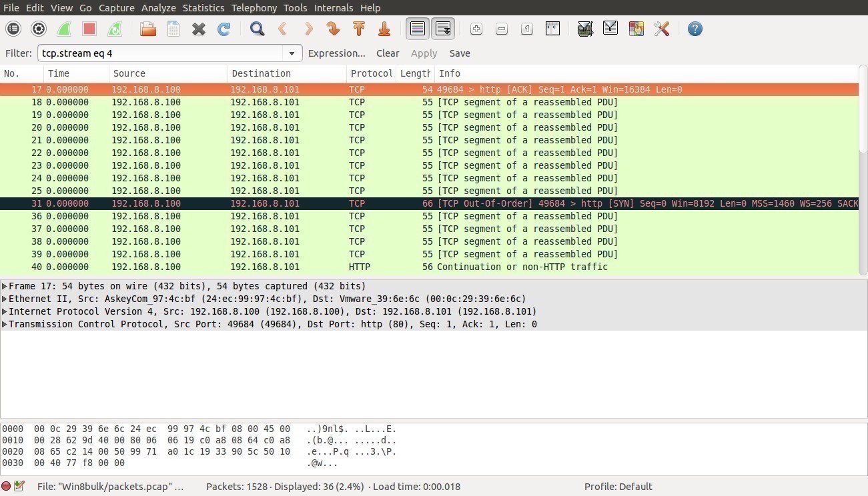The image size is (868, 496).
Task: Open the filter history dropdown arrow
Action: click(292, 53)
